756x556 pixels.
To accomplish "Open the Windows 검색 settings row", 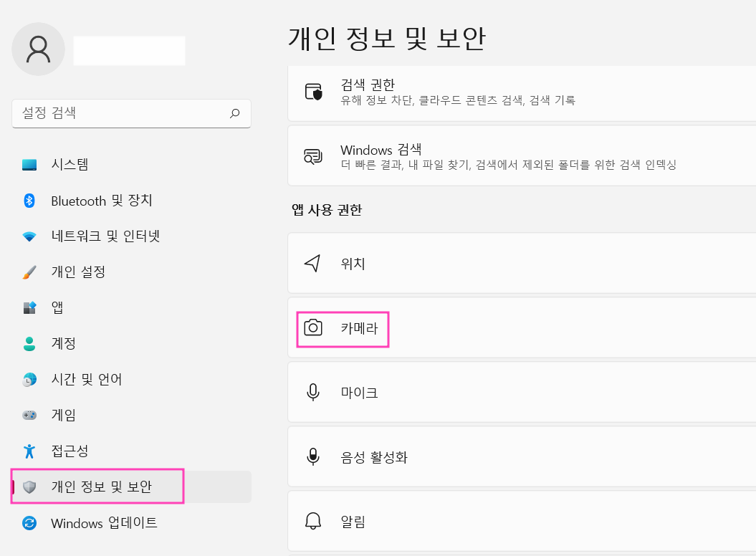I will (522, 155).
